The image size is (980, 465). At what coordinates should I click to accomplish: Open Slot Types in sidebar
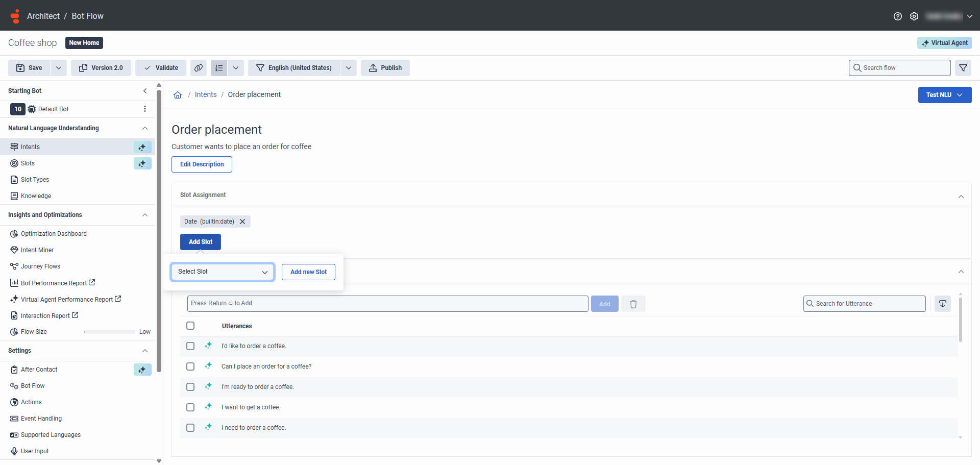pyautogui.click(x=35, y=180)
